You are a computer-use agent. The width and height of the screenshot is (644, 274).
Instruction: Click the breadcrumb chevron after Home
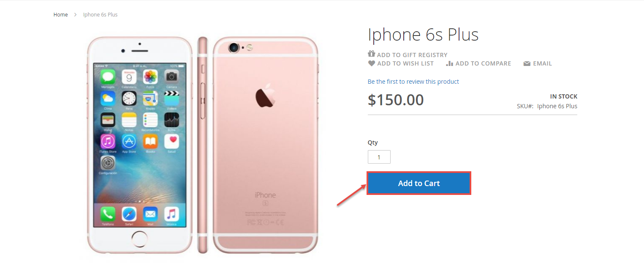(75, 15)
